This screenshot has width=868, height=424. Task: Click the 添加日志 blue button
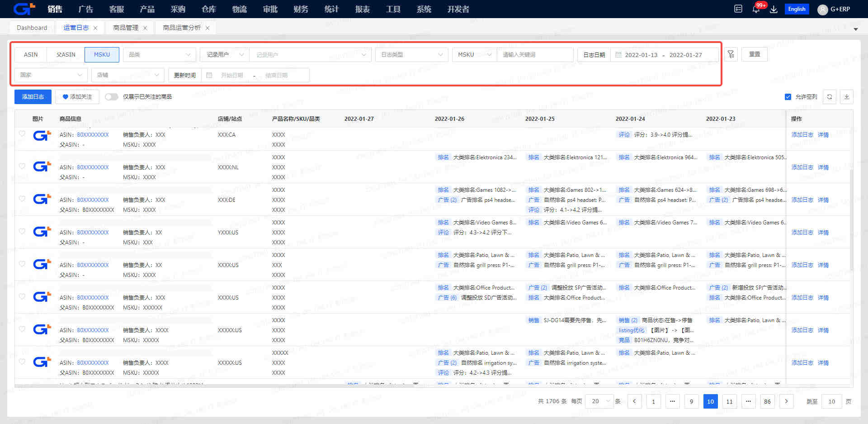coord(33,97)
